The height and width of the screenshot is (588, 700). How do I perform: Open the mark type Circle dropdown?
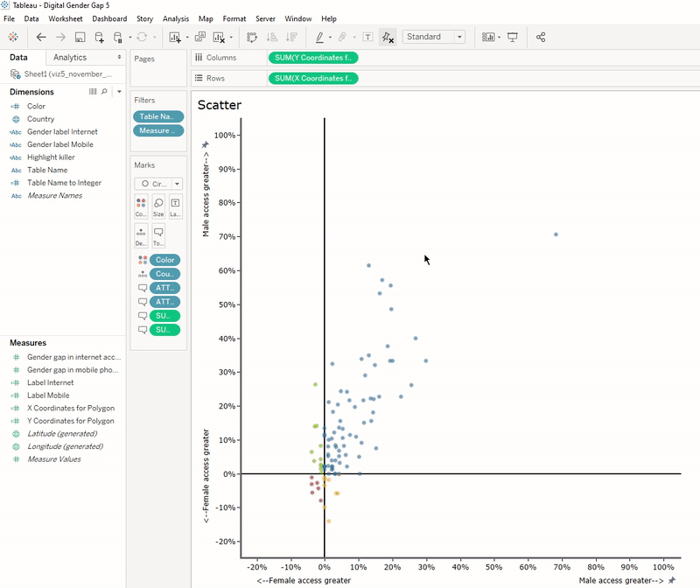(158, 184)
